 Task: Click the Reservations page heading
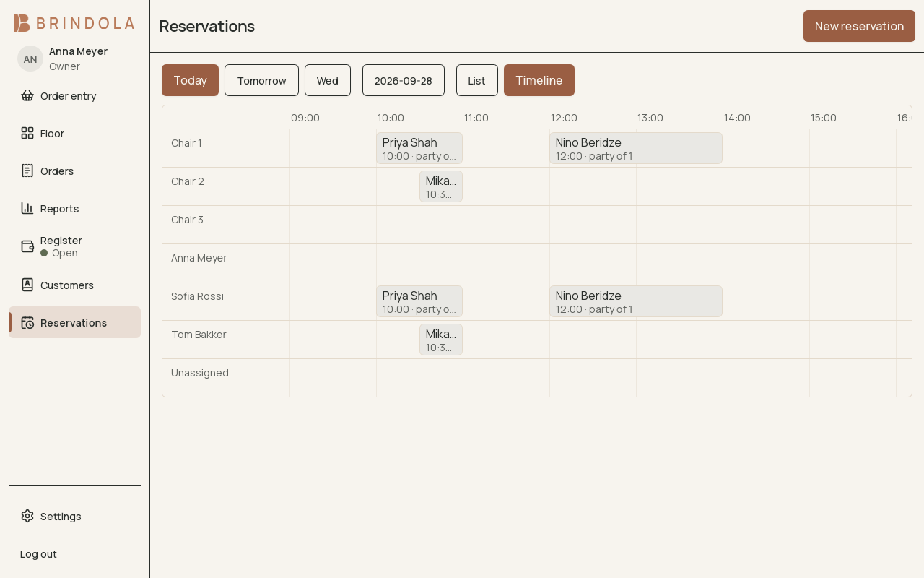click(207, 26)
